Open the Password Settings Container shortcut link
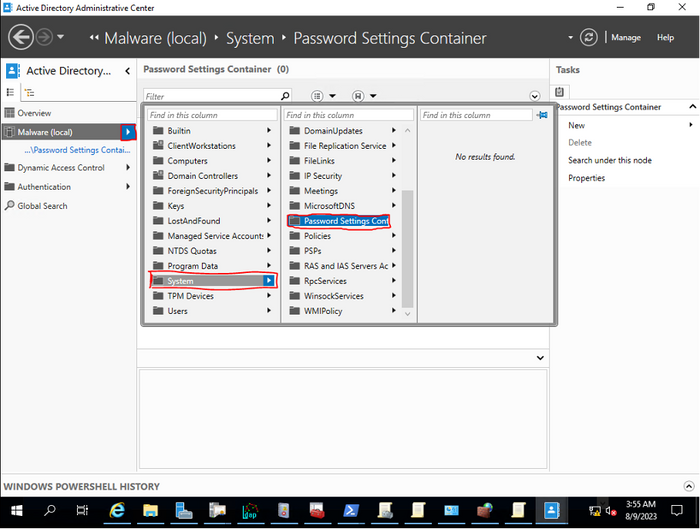 click(77, 150)
